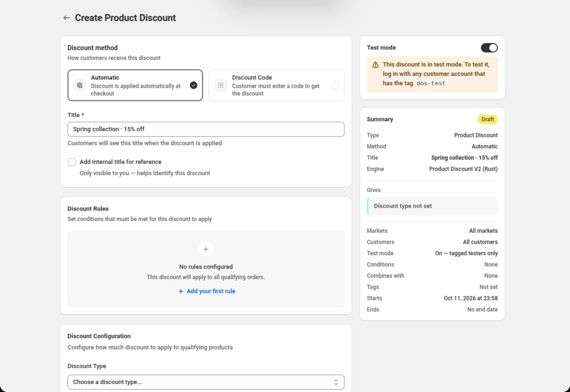Turn off the Test mode switch
The width and height of the screenshot is (570, 392).
[489, 48]
